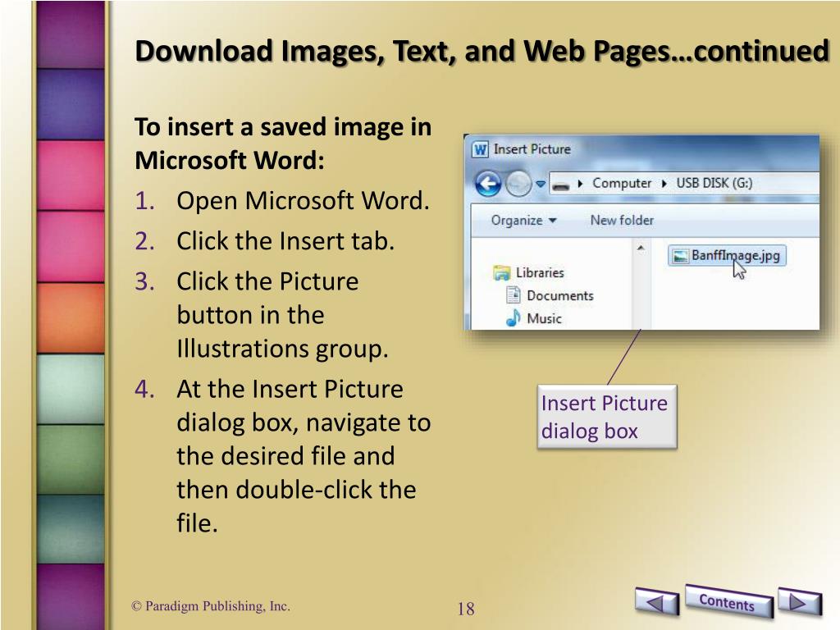Go to the previous slide arrow button
The image size is (840, 630).
[x=657, y=601]
